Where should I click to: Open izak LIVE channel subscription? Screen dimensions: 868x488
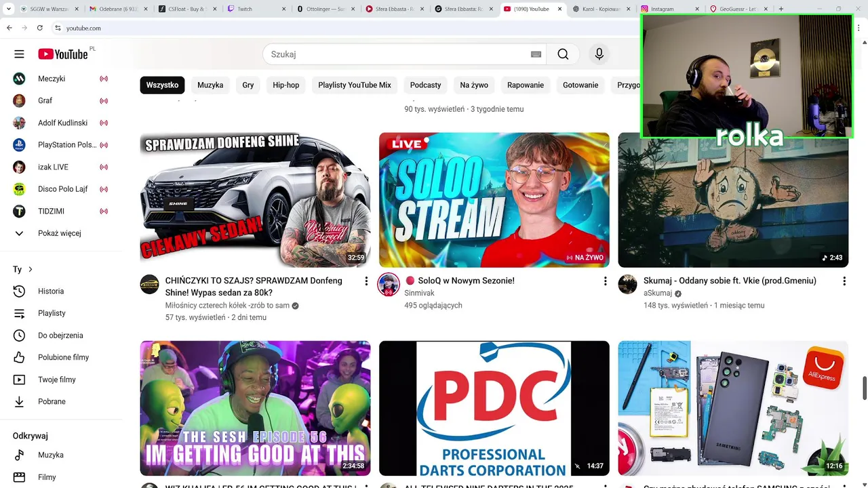pos(61,167)
